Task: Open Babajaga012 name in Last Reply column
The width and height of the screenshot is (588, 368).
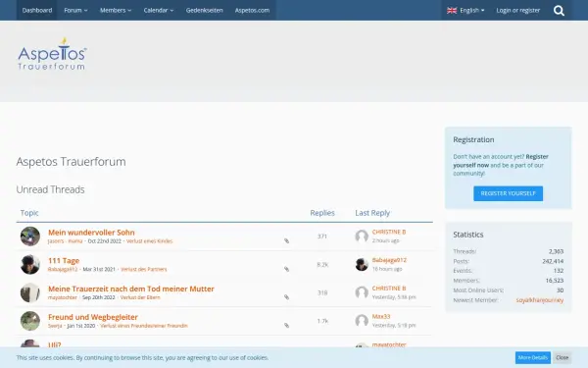Action: point(389,260)
